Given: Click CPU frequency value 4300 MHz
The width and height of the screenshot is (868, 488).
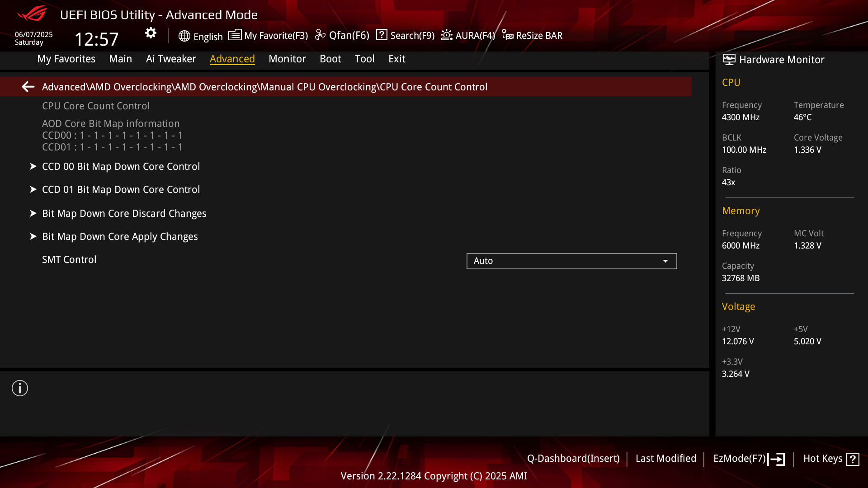Looking at the screenshot, I should pyautogui.click(x=741, y=117).
